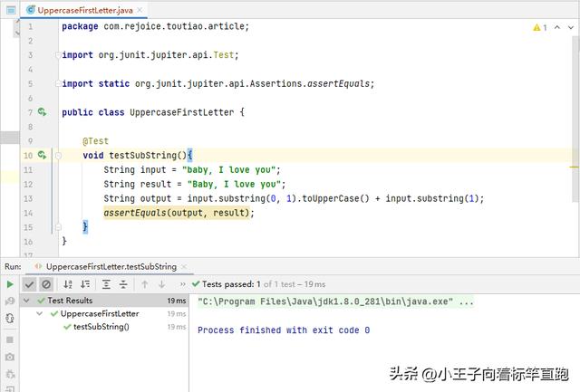580x392 pixels.
Task: Click the assertEquals call on line 14
Action: pos(179,213)
